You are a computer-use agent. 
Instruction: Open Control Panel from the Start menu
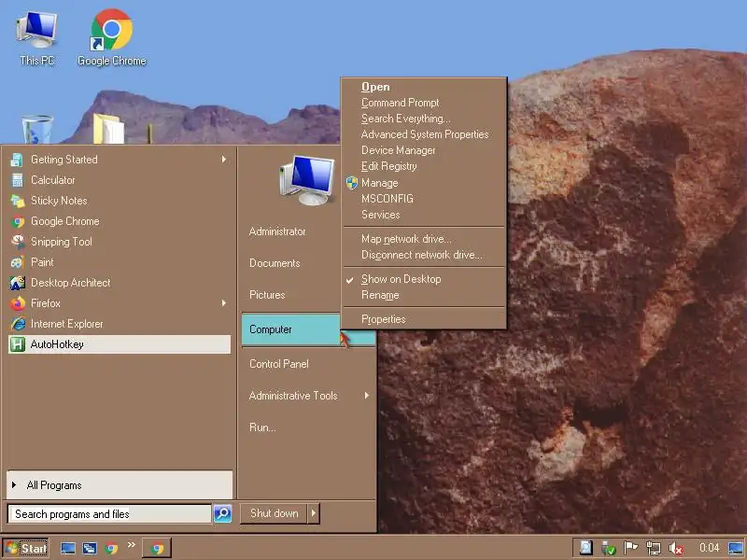point(278,364)
